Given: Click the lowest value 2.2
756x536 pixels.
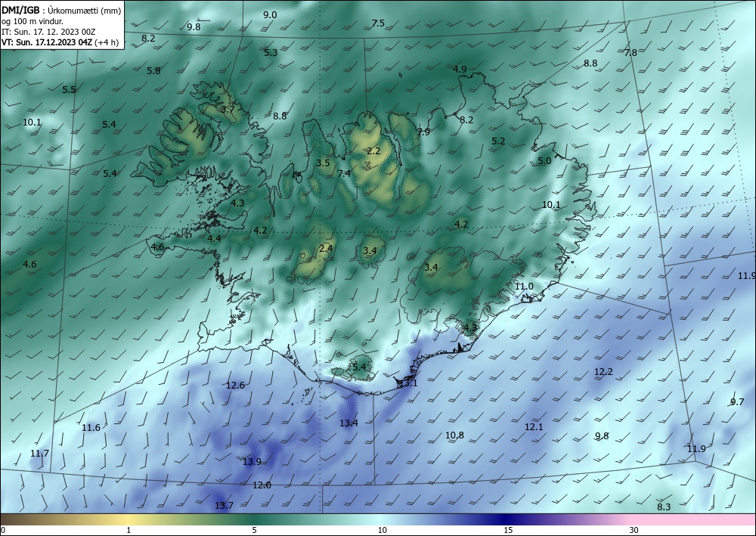Looking at the screenshot, I should [x=373, y=151].
